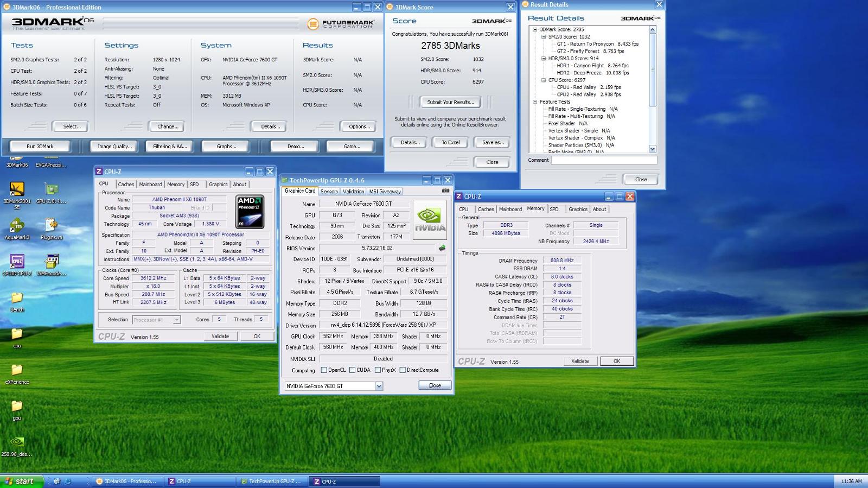Switch to 3DMark06 Professional taskbar item

pyautogui.click(x=126, y=481)
